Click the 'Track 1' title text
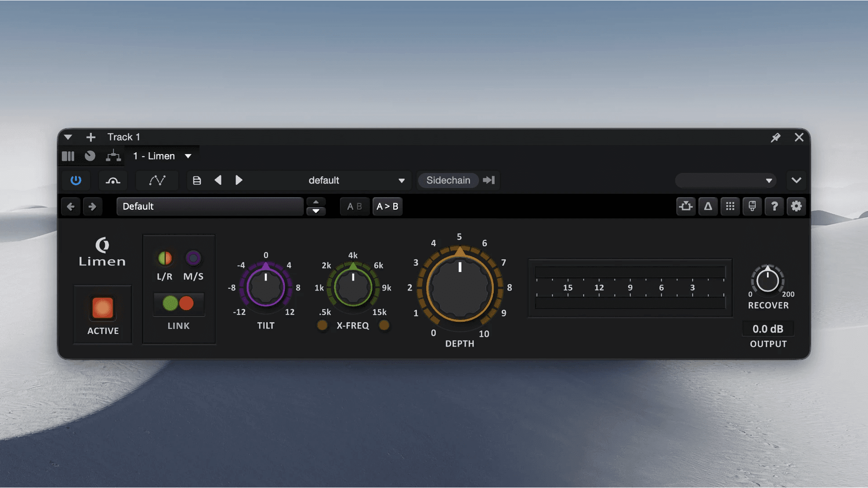 tap(124, 137)
